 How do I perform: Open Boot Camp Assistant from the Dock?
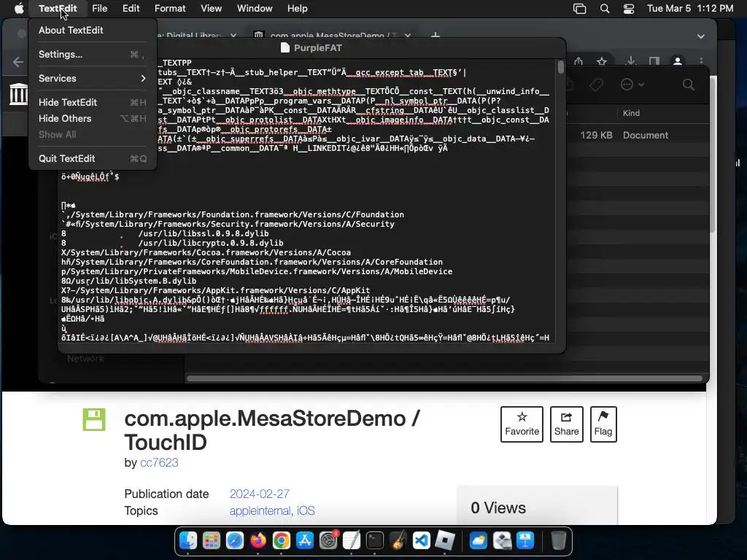click(502, 540)
